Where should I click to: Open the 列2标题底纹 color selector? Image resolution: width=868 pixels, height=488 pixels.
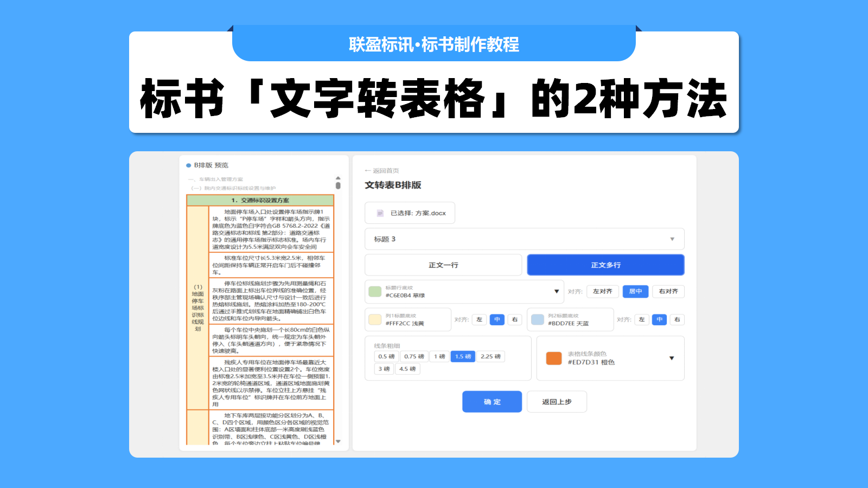[x=570, y=319]
